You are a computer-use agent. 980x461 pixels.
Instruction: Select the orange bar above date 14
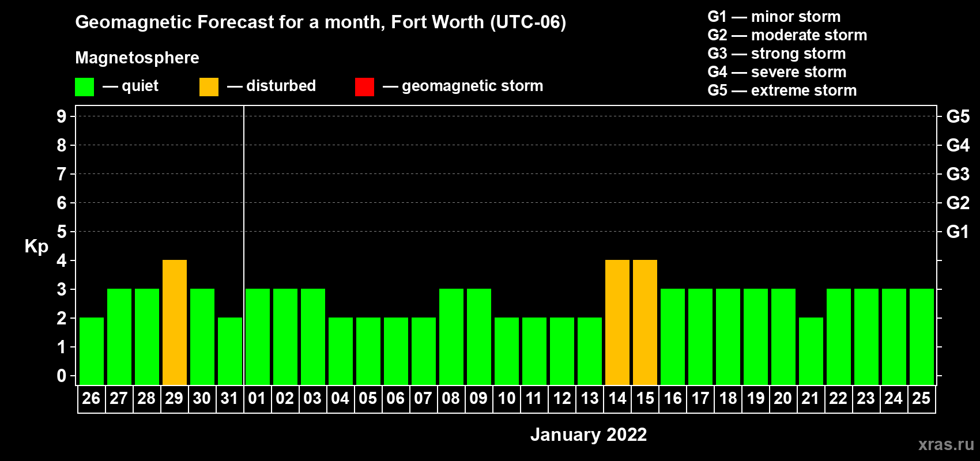[617, 322]
